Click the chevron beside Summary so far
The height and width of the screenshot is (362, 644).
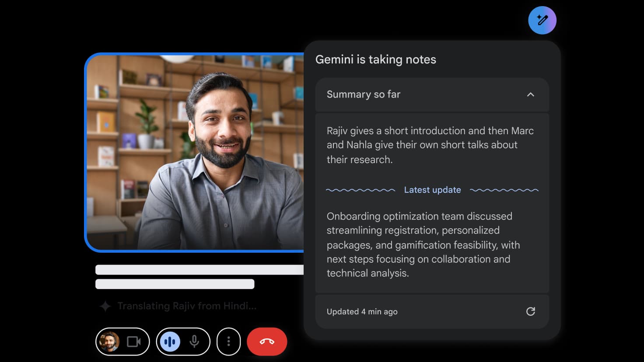tap(531, 94)
